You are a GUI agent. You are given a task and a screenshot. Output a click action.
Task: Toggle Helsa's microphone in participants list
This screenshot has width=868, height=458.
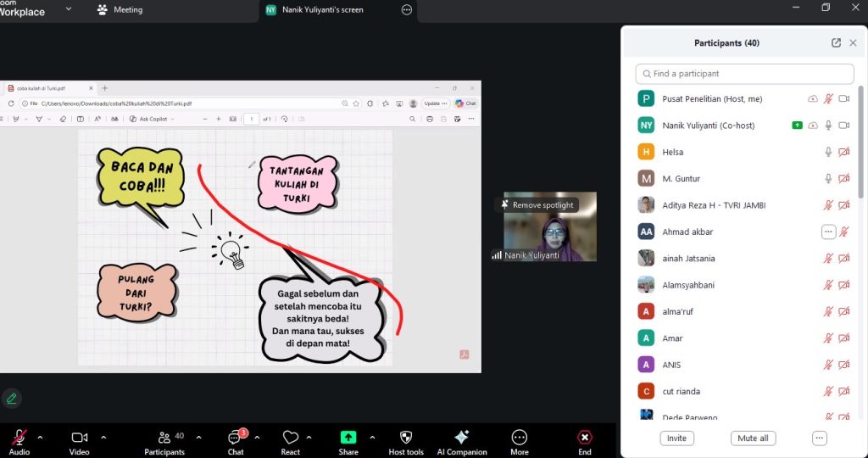pyautogui.click(x=828, y=152)
